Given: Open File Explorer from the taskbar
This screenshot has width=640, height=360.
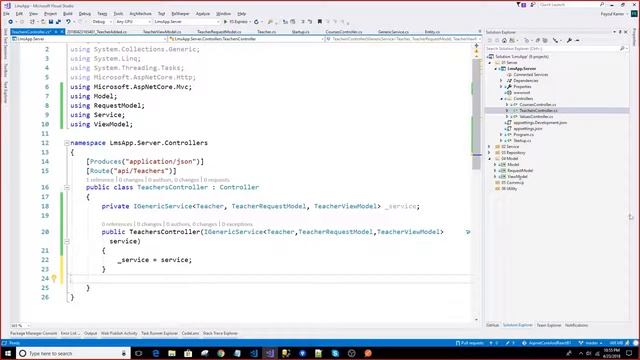Looking at the screenshot, I should click(172, 353).
